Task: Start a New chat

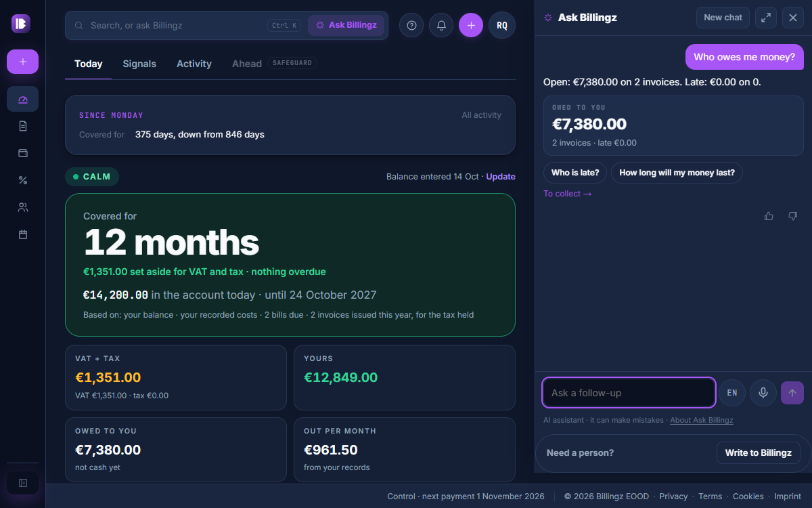Action: tap(723, 18)
